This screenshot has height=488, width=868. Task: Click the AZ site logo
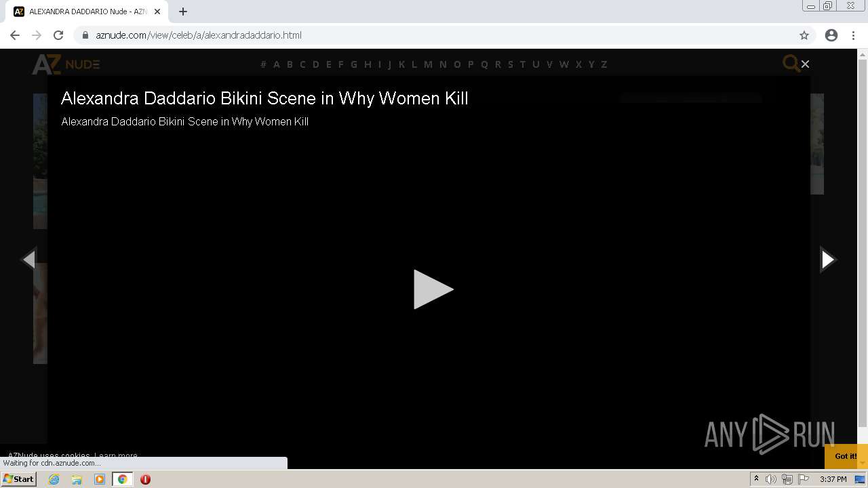(x=66, y=64)
